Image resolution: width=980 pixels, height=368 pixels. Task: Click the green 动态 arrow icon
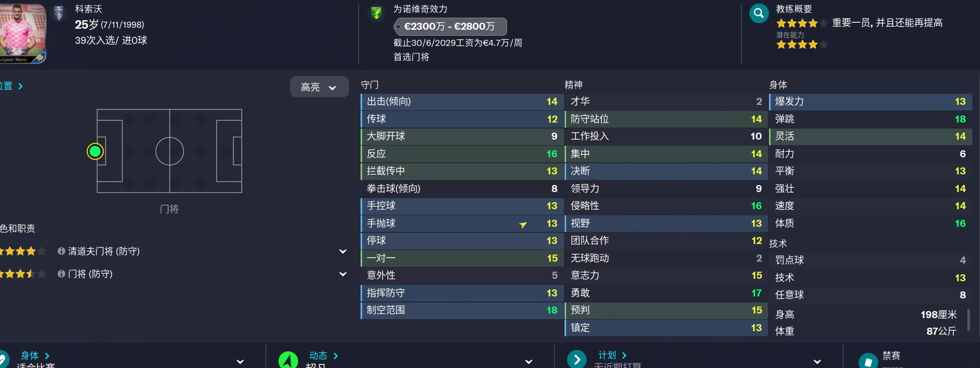288,360
